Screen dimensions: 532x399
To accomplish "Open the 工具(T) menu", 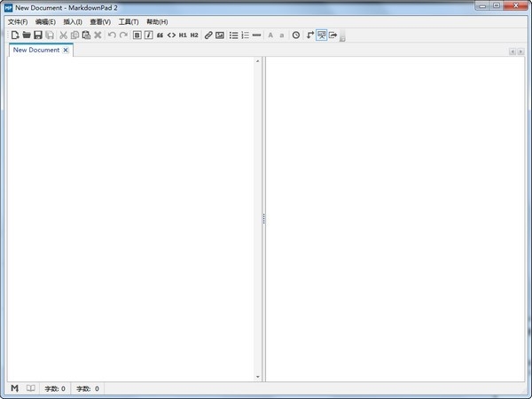I will tap(129, 22).
